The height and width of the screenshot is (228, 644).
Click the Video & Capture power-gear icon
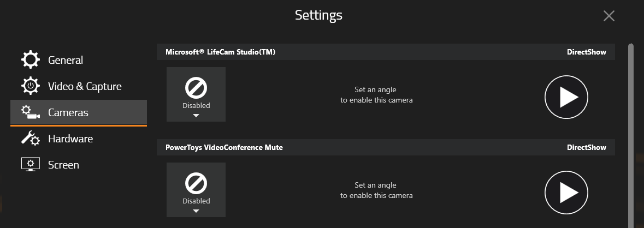click(x=31, y=86)
